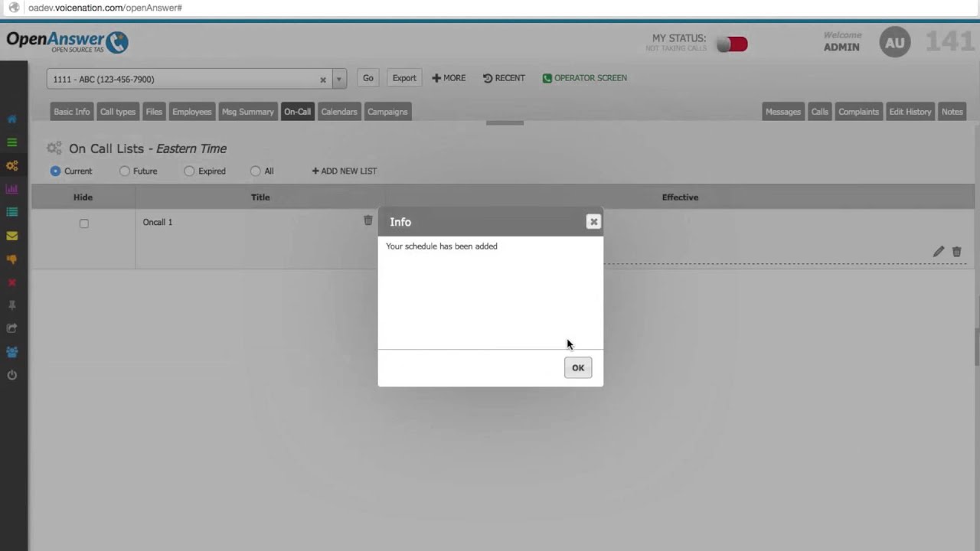Open the yellow envelope messages icon
The image size is (980, 551).
coord(11,236)
